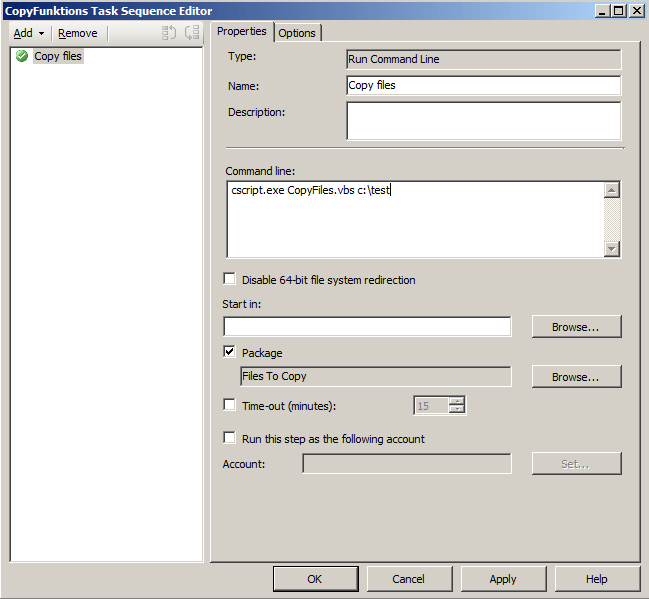Click Browse next to Files To Copy
649x599 pixels.
point(577,377)
